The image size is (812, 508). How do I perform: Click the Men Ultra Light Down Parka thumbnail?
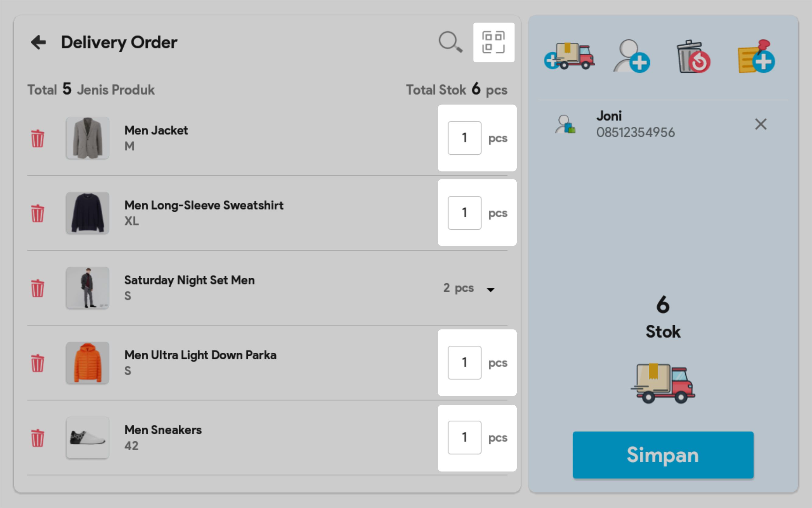tap(88, 363)
